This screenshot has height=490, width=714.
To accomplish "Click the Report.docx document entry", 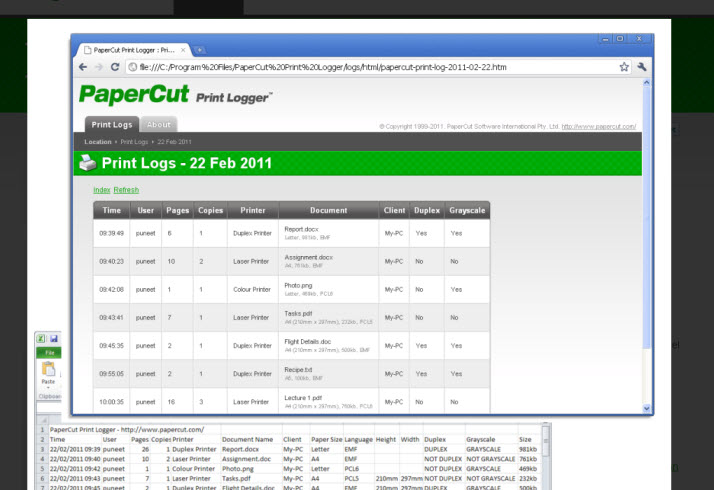I will [301, 230].
